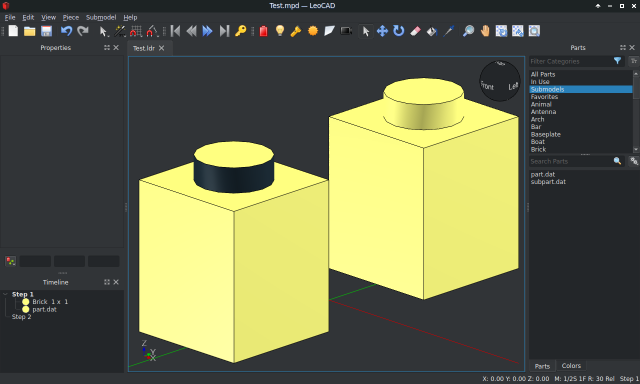Screen dimensions: 640x384
Task: Redo the last undone action
Action: [x=83, y=31]
